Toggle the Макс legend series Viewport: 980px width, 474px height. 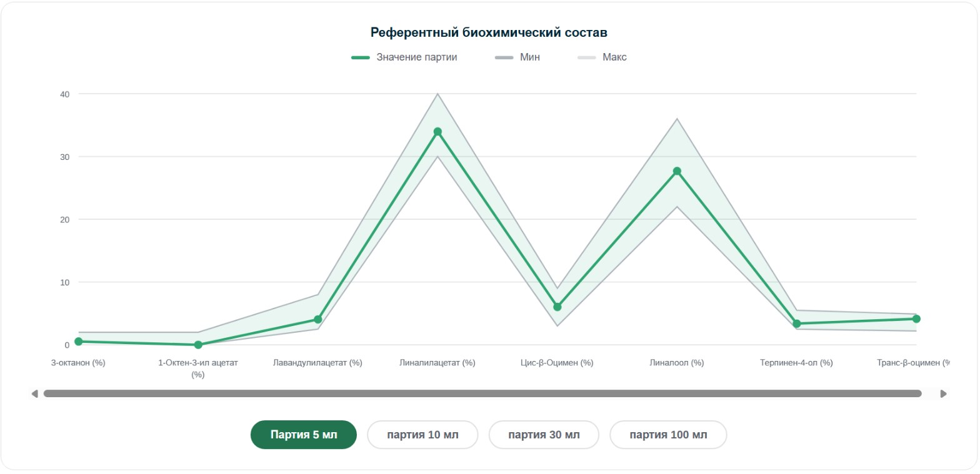tap(602, 57)
